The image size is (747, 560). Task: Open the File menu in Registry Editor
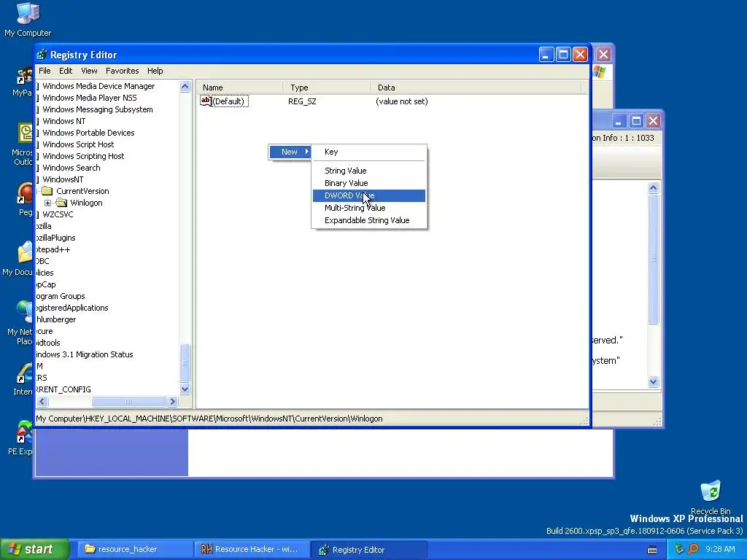click(x=44, y=71)
